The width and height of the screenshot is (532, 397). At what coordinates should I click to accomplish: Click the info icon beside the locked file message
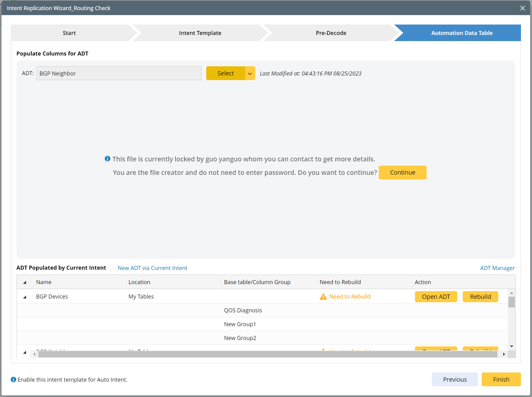click(x=108, y=159)
